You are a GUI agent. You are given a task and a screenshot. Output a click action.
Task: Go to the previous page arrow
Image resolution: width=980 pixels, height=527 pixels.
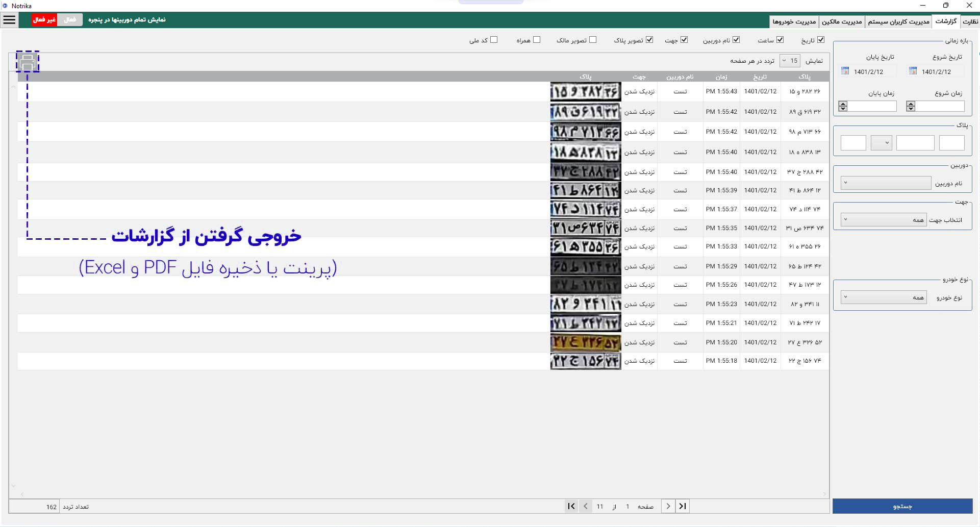(586, 506)
